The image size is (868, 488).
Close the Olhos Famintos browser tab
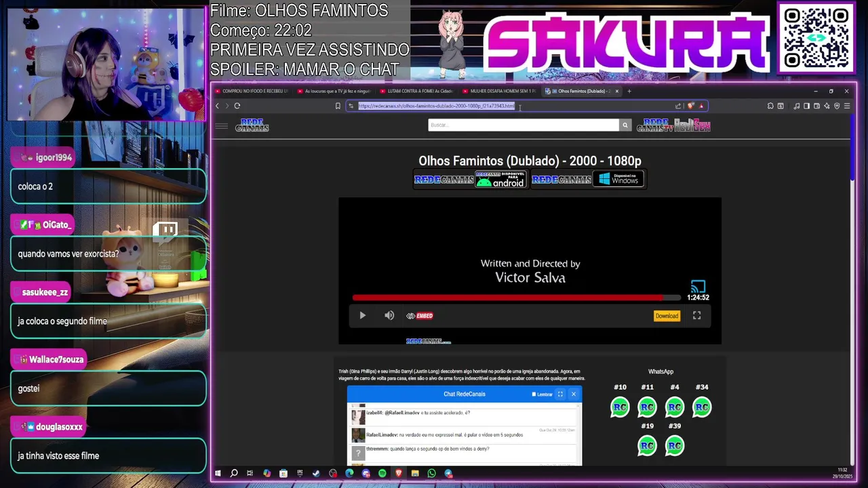[616, 91]
